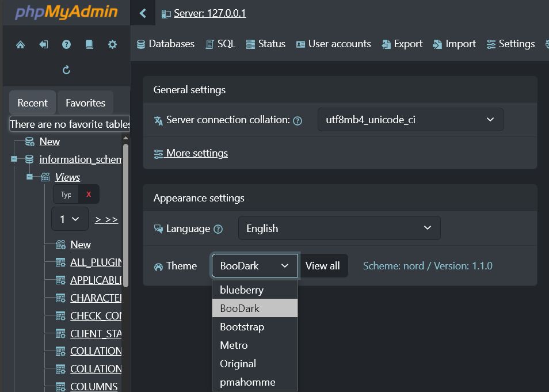The width and height of the screenshot is (549, 392).
Task: Go to the next page with > link
Action: [x=98, y=220]
